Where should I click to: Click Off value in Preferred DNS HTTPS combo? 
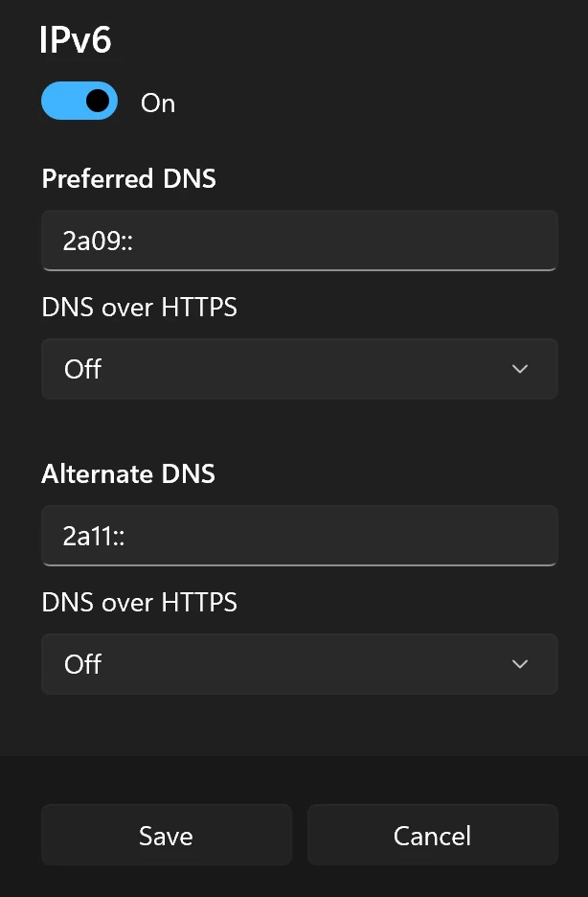[82, 369]
